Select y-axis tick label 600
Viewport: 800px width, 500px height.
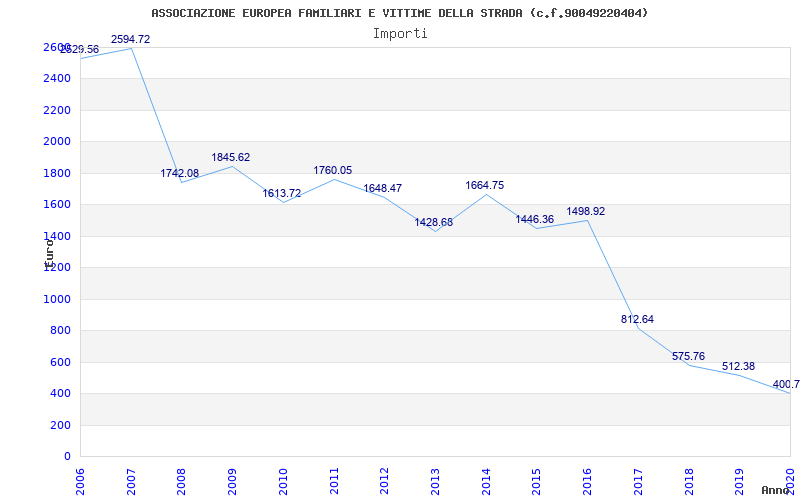click(61, 362)
